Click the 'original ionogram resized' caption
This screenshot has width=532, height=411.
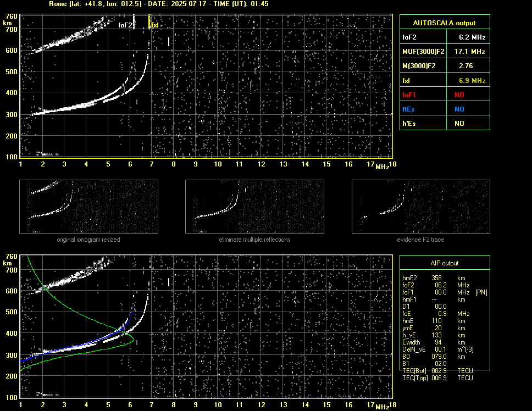tap(88, 240)
